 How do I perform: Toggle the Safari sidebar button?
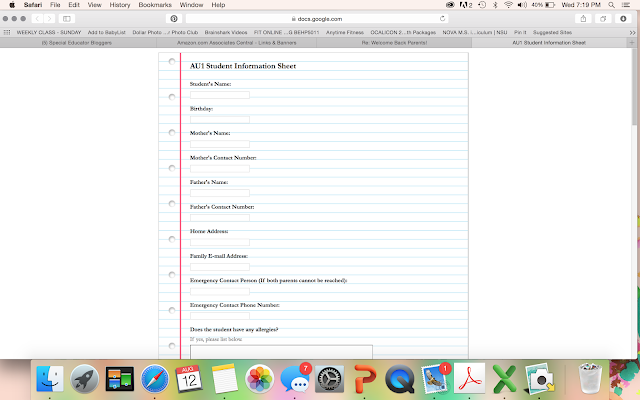tap(67, 19)
